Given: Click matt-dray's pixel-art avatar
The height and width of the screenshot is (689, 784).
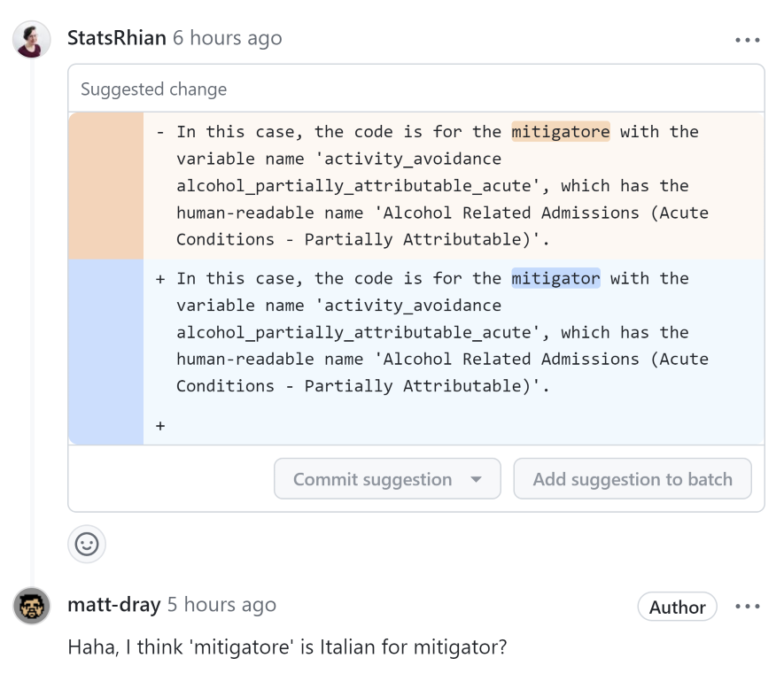Looking at the screenshot, I should [31, 606].
